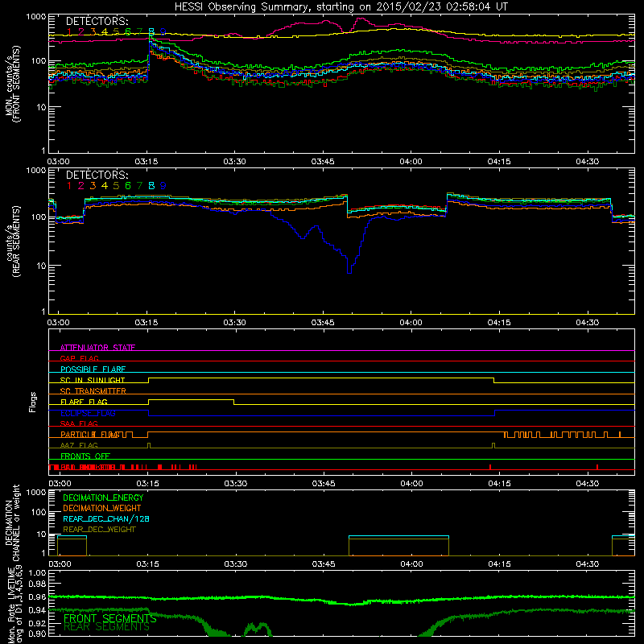Click the SC_IN_SUNLIGHT flag label
Image resolution: width=644 pixels, height=644 pixels.
click(93, 380)
